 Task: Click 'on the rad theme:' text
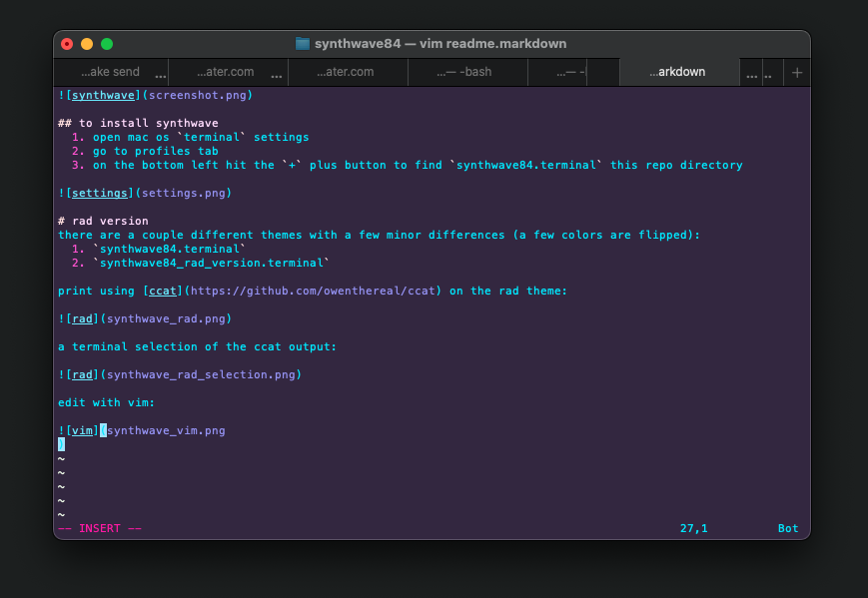508,291
